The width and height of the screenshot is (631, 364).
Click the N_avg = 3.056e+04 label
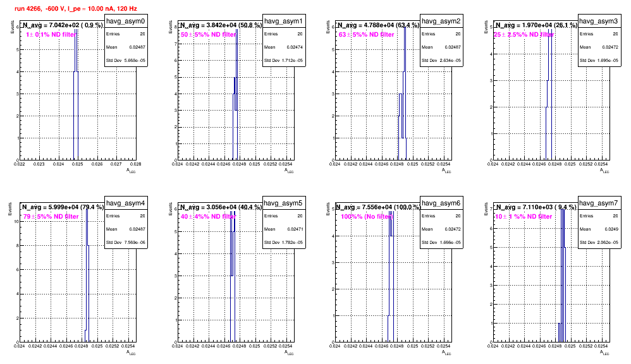pos(221,207)
